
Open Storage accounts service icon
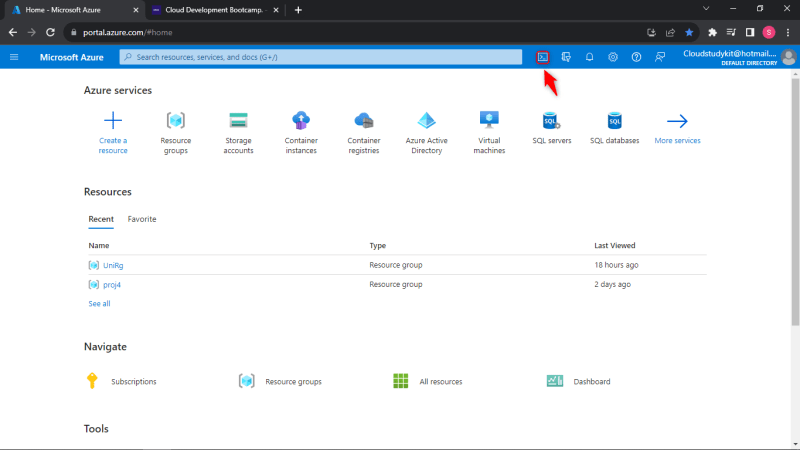click(x=238, y=121)
